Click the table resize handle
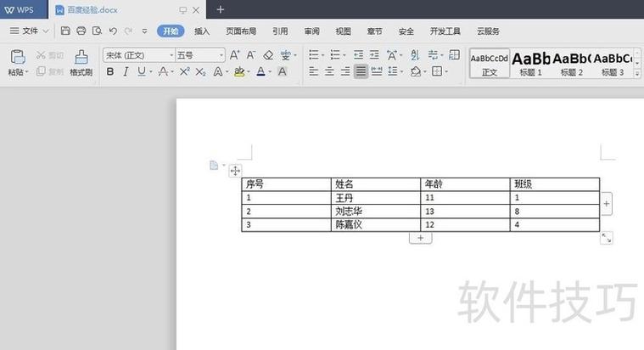The width and height of the screenshot is (644, 350). point(606,238)
